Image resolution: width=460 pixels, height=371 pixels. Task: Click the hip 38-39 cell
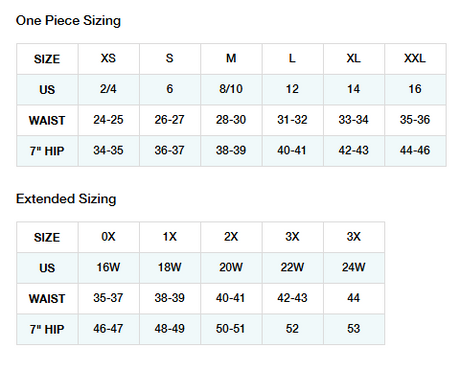click(x=231, y=151)
